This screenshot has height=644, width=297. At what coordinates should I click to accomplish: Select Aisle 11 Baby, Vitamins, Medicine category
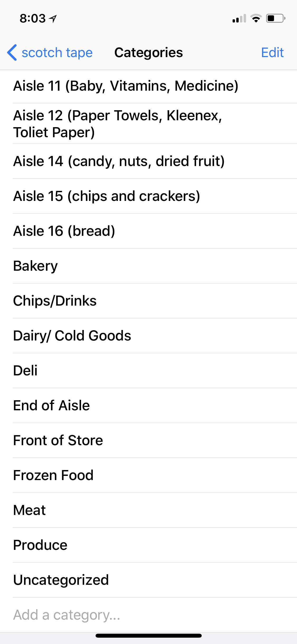tap(126, 86)
